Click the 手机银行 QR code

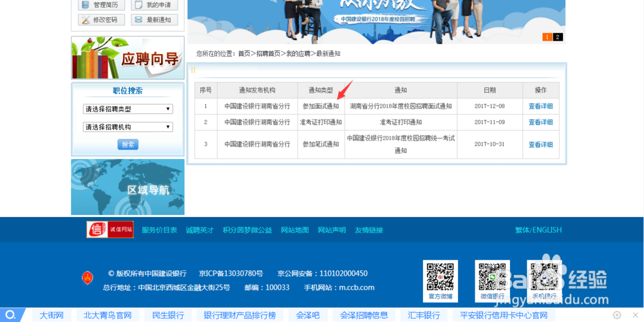[x=544, y=281]
